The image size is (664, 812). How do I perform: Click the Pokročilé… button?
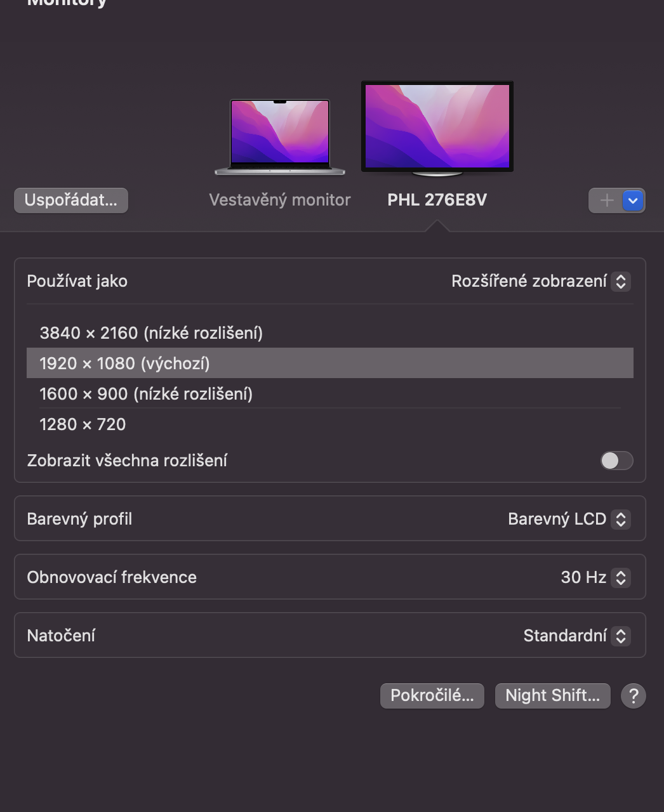(432, 696)
